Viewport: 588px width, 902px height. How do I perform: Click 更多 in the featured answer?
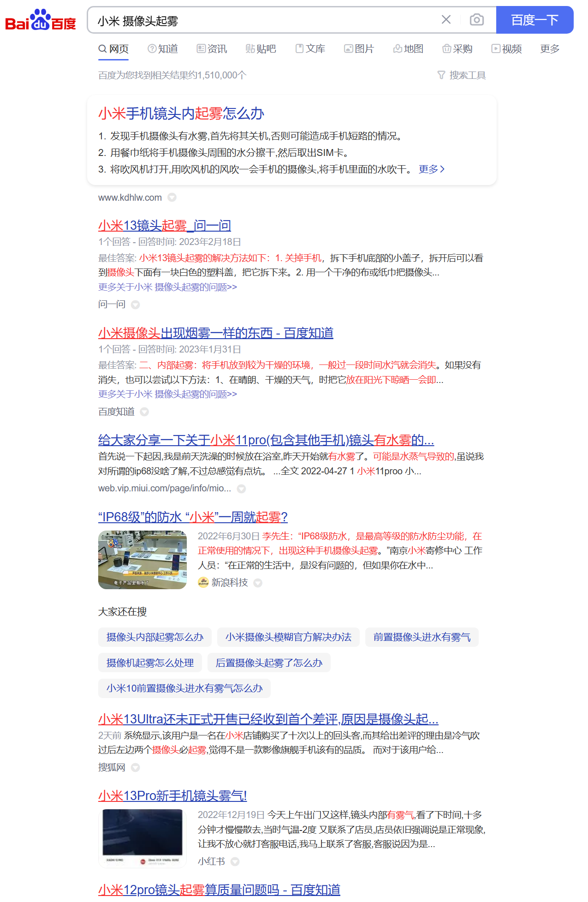(432, 169)
